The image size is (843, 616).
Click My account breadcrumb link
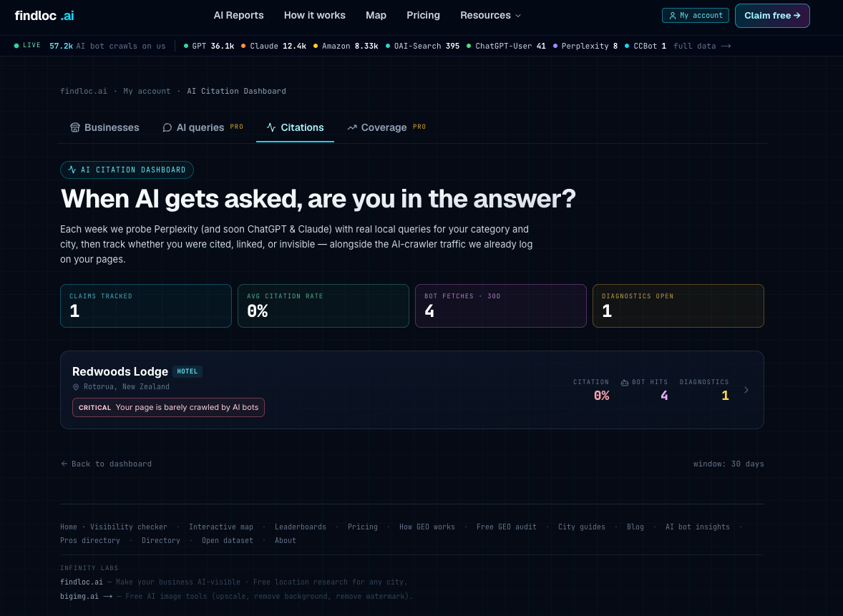click(147, 92)
